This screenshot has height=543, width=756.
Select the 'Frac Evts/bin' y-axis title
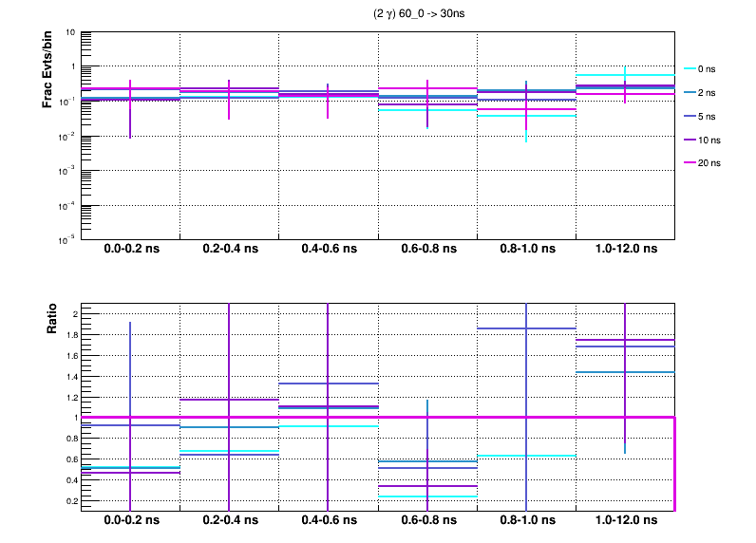click(x=47, y=70)
